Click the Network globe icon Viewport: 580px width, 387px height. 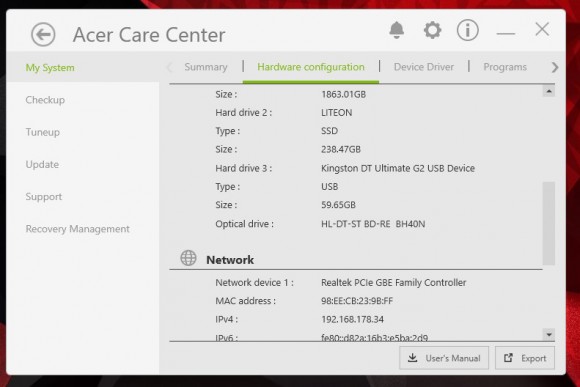click(188, 258)
